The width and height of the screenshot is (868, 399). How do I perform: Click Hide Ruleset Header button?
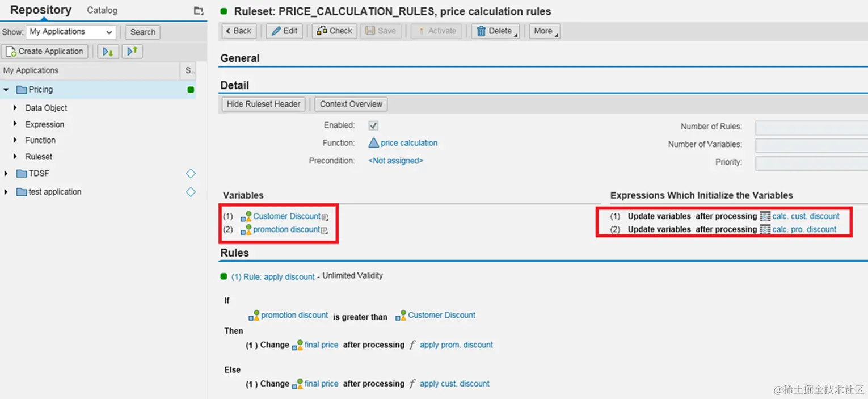(264, 104)
